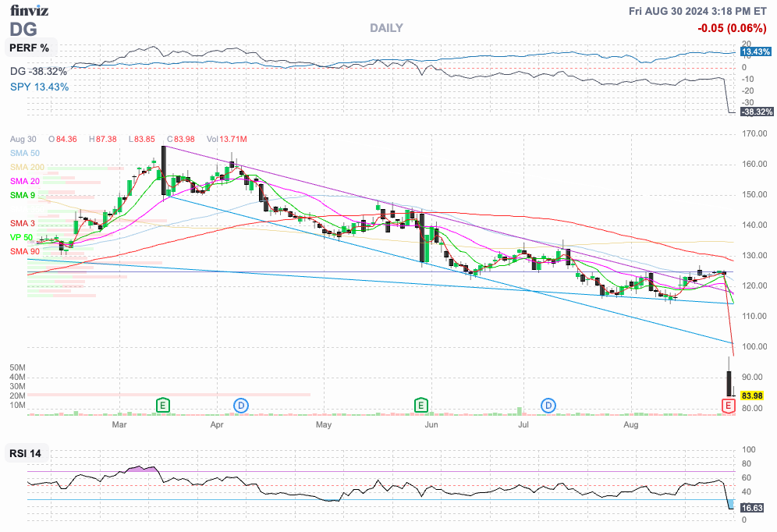Click the DG ticker symbol heading
This screenshot has width=777, height=532.
23,29
